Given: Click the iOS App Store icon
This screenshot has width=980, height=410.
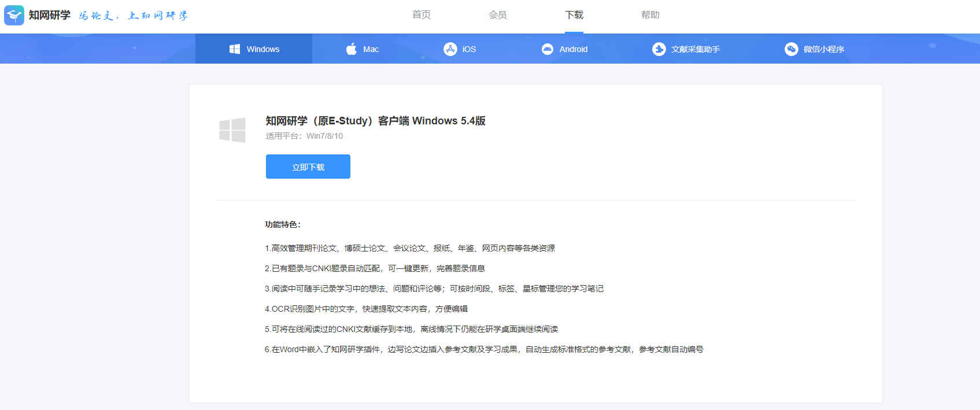Looking at the screenshot, I should [450, 49].
